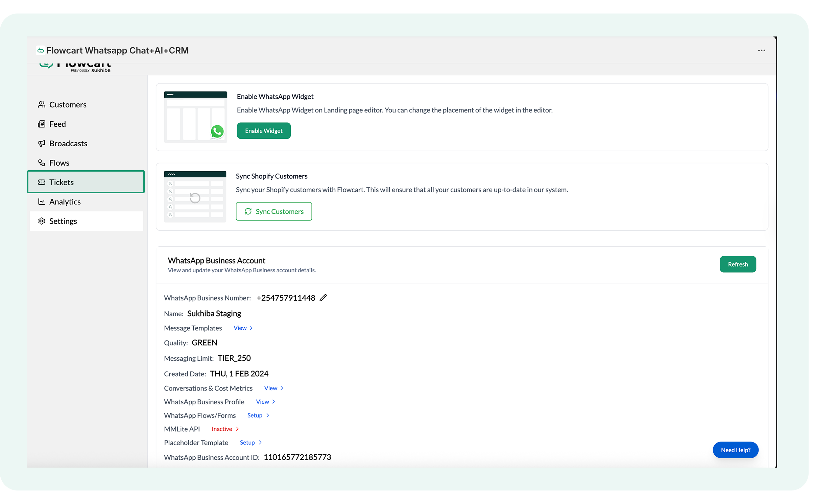Click the Need Help? chat bubble
This screenshot has height=504, width=837.
[x=736, y=450]
